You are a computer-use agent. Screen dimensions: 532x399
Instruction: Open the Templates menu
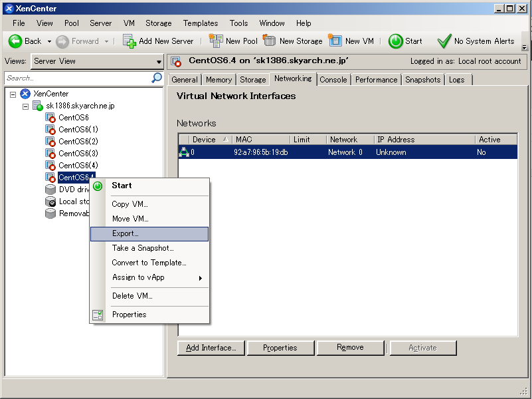(201, 23)
